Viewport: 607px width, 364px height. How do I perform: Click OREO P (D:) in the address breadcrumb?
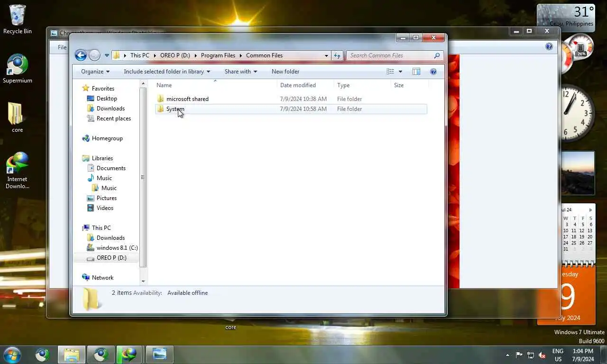click(x=175, y=55)
